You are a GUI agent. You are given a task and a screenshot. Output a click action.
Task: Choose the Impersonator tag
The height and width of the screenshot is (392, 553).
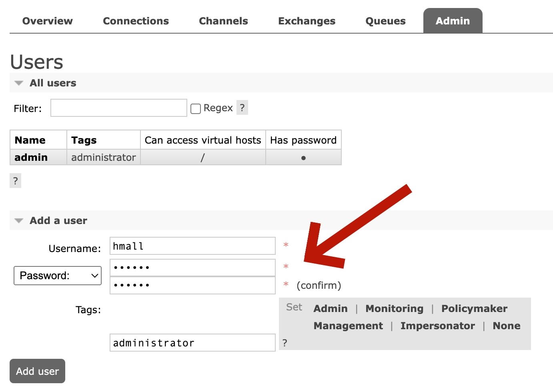[x=437, y=326]
